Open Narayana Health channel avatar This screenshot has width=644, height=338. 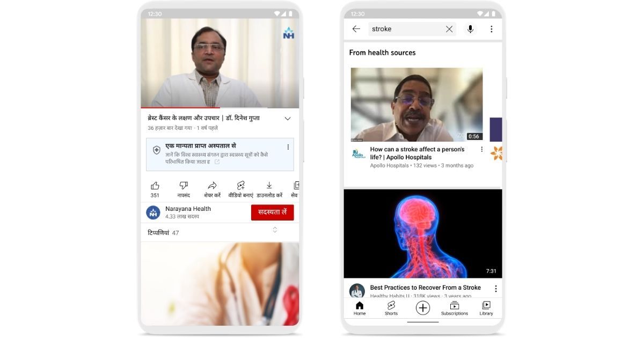click(x=153, y=212)
